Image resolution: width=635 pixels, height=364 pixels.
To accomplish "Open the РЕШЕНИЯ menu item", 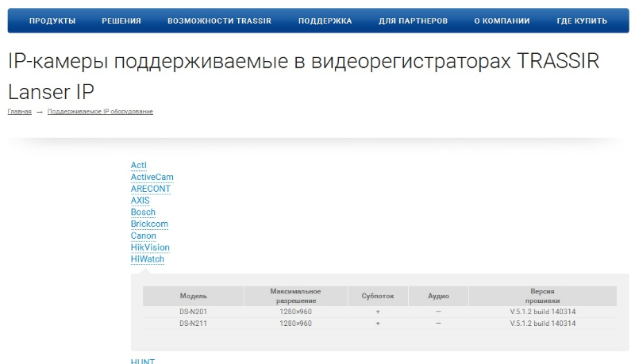I will (121, 21).
